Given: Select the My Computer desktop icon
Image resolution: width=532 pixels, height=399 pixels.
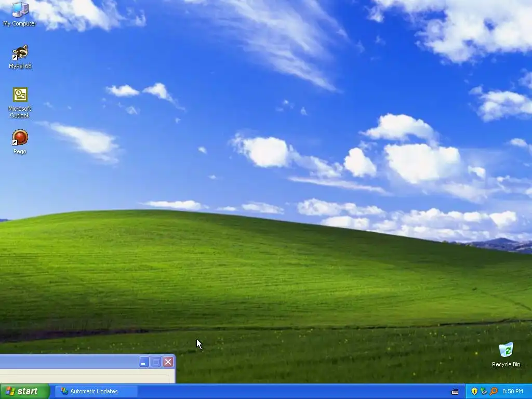Looking at the screenshot, I should click(20, 14).
